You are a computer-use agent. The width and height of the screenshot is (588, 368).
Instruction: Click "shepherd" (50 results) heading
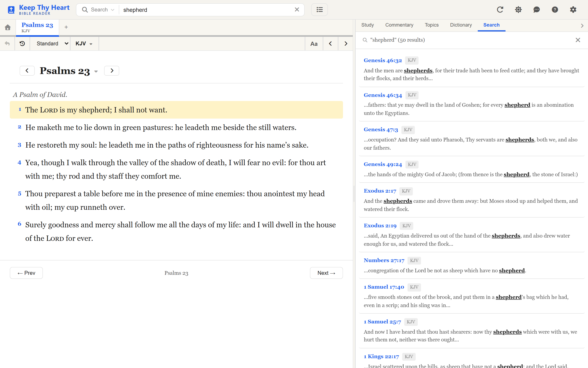(397, 40)
